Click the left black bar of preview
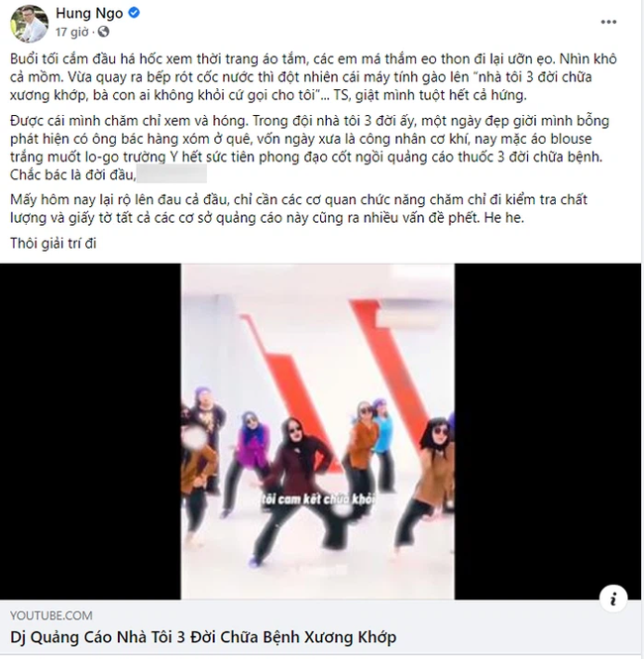This screenshot has height=659, width=644. coord(90,431)
